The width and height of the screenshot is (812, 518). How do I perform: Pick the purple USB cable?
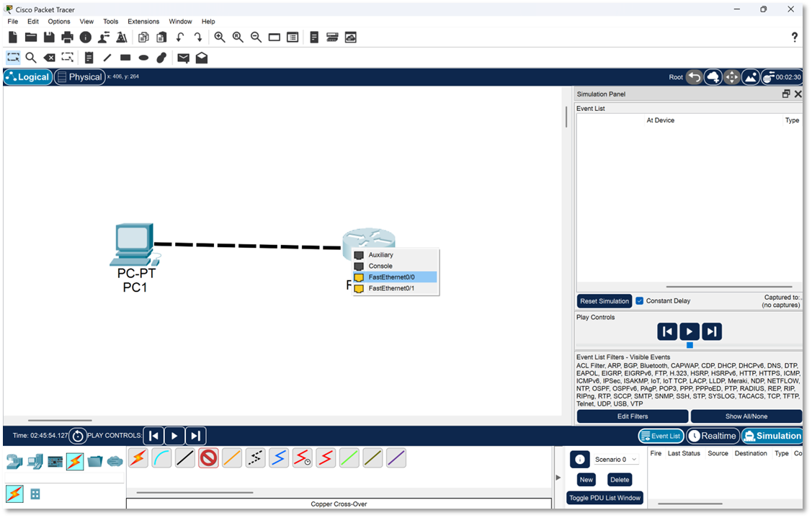pyautogui.click(x=396, y=458)
